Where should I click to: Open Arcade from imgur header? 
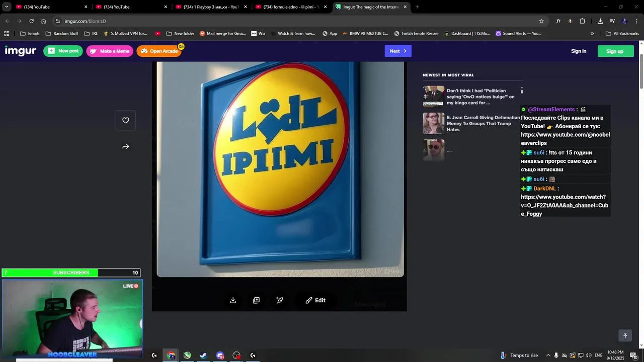click(159, 51)
